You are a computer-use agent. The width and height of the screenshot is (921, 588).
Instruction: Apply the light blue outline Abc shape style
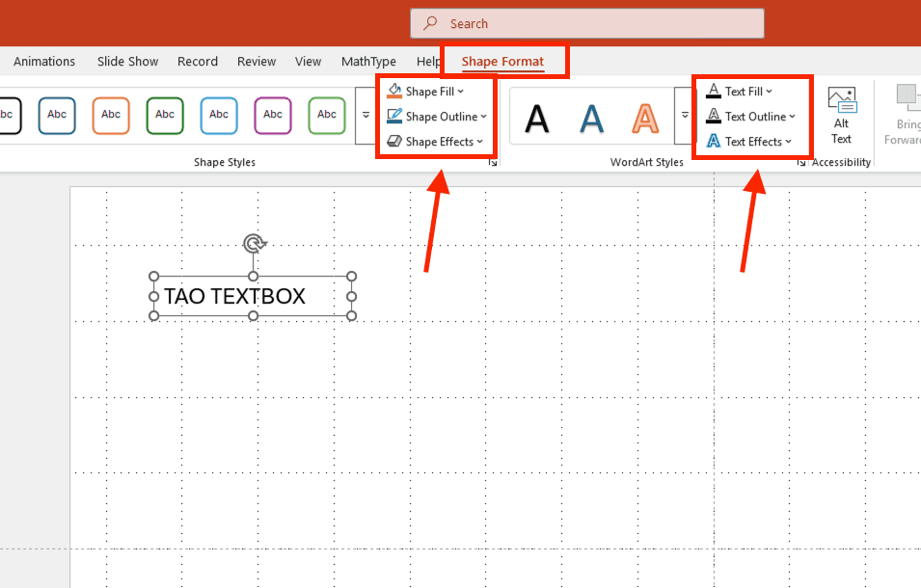coord(219,116)
